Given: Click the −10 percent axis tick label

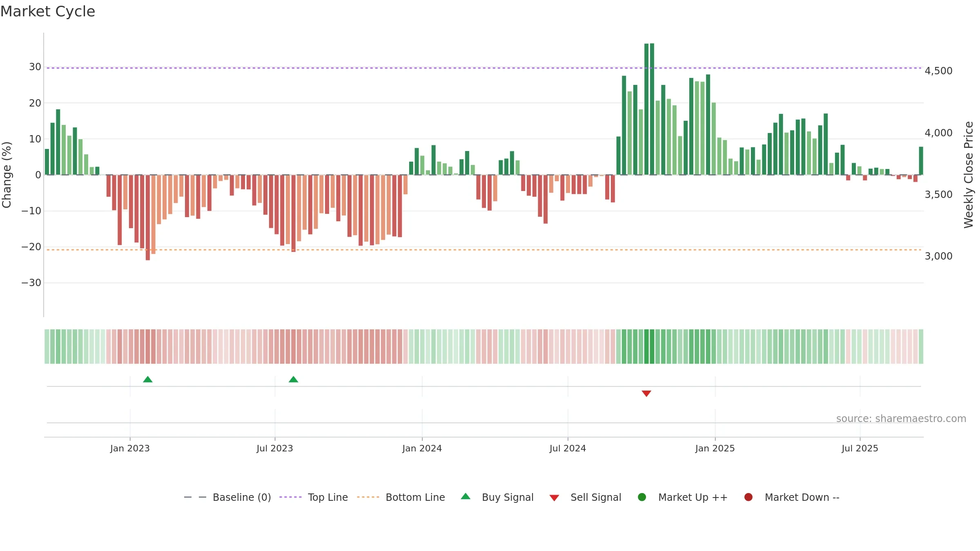Looking at the screenshot, I should [x=31, y=211].
